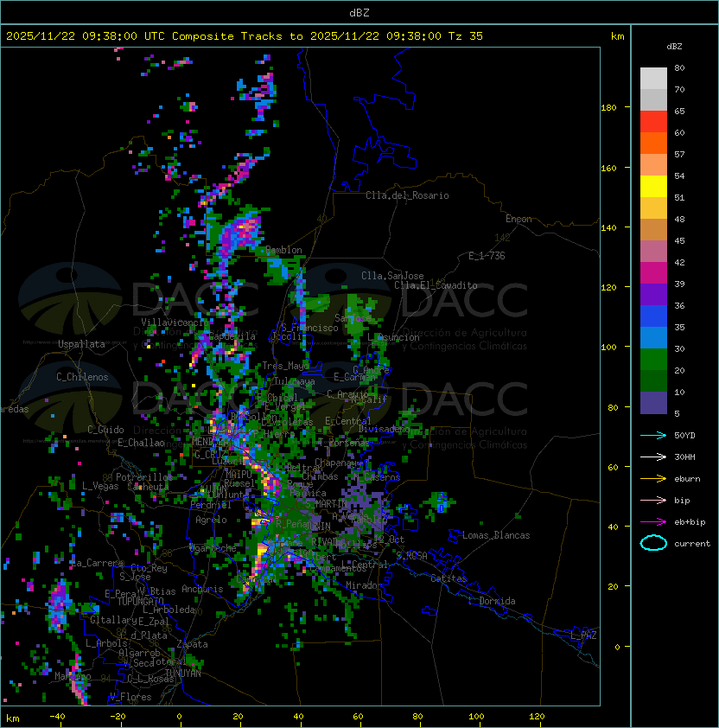Screen dimensions: 719x728
Task: Click the 'L_Dormida' map label
Action: pos(492,601)
